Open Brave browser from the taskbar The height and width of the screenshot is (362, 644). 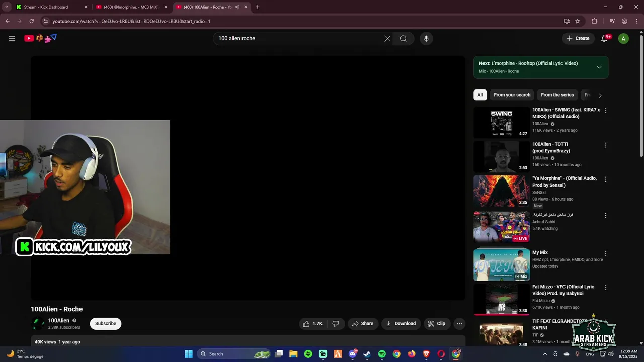426,354
